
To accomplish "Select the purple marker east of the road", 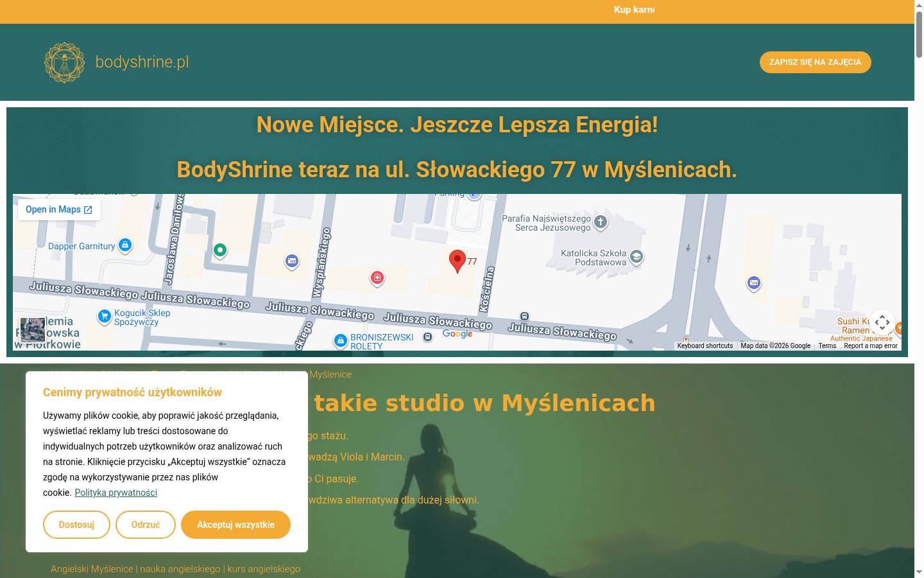I will [754, 283].
